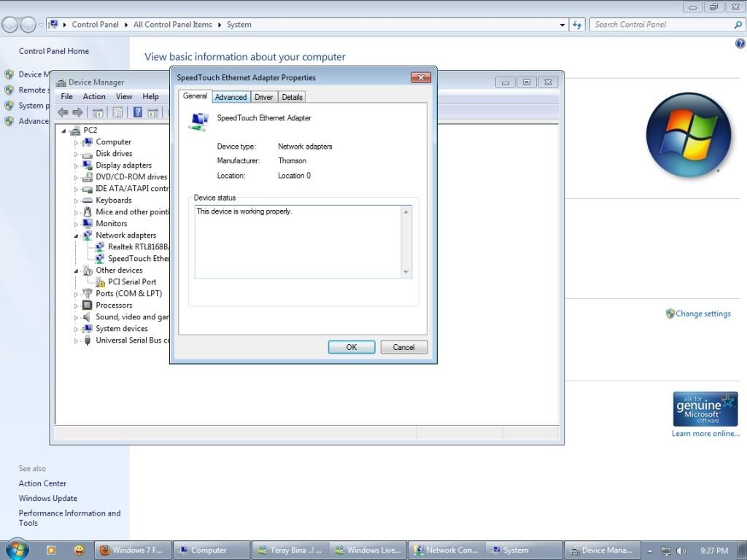Open the Action Center link
The width and height of the screenshot is (747, 560).
pos(42,483)
